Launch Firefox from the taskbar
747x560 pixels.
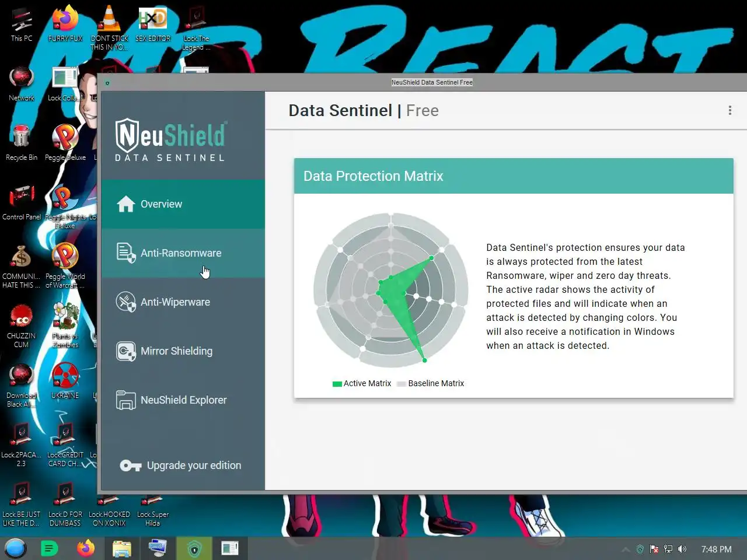86,548
